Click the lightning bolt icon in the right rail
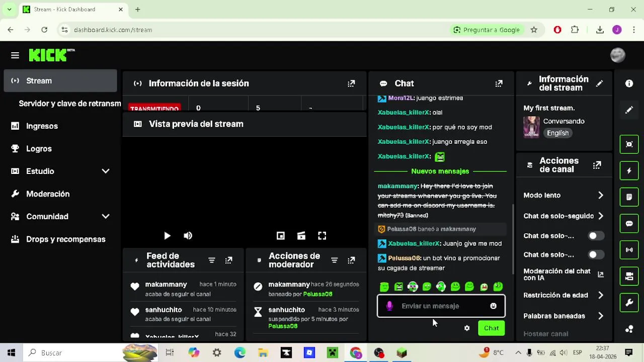Viewport: 644px width, 362px height. 629,171
